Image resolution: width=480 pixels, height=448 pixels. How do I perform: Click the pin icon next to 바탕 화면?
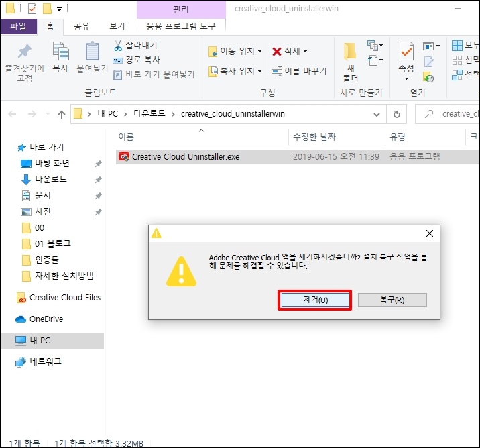99,164
